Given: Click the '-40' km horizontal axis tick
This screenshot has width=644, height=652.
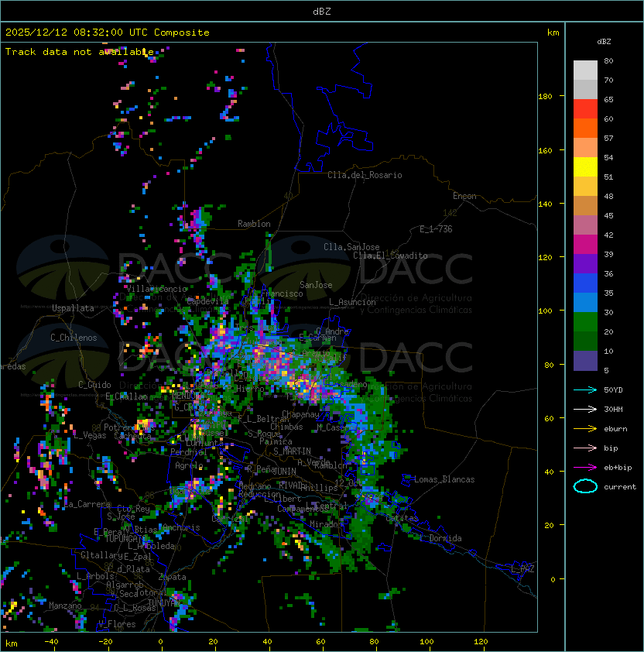Looking at the screenshot, I should point(52,641).
